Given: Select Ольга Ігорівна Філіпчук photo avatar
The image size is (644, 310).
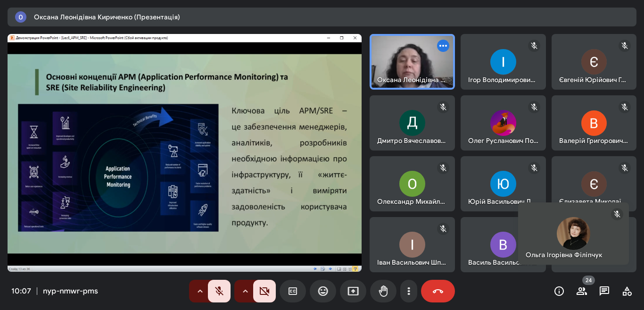Looking at the screenshot, I should (x=573, y=233).
